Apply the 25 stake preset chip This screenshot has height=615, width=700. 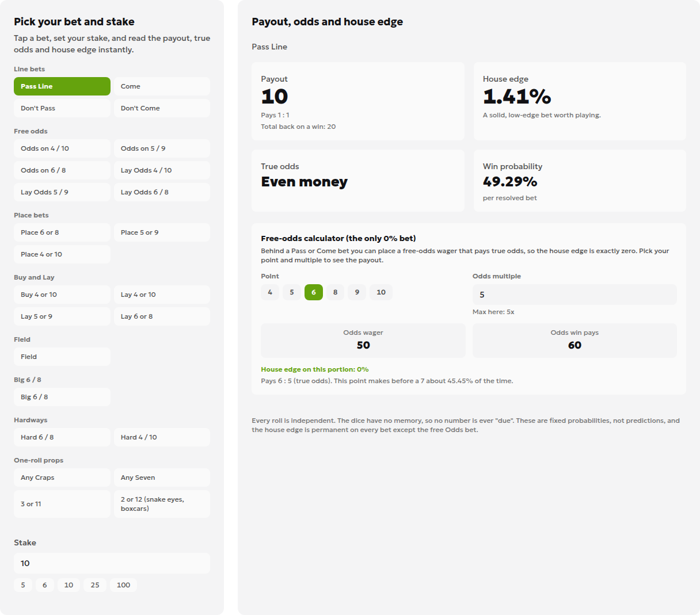pyautogui.click(x=95, y=585)
